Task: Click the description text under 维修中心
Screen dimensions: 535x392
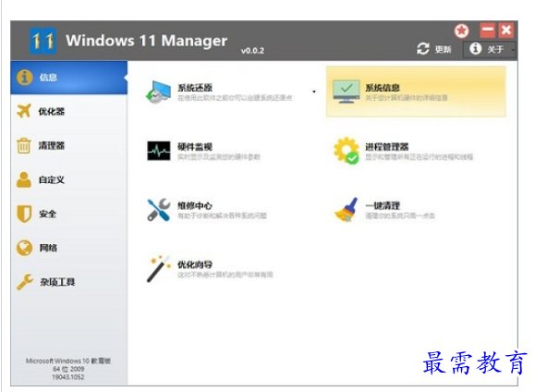Action: pyautogui.click(x=222, y=215)
